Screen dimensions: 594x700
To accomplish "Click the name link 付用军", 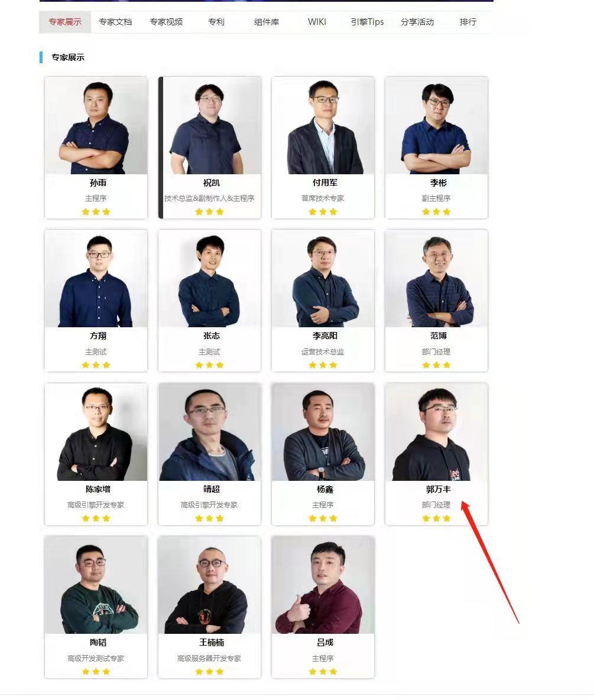I will coord(324,183).
